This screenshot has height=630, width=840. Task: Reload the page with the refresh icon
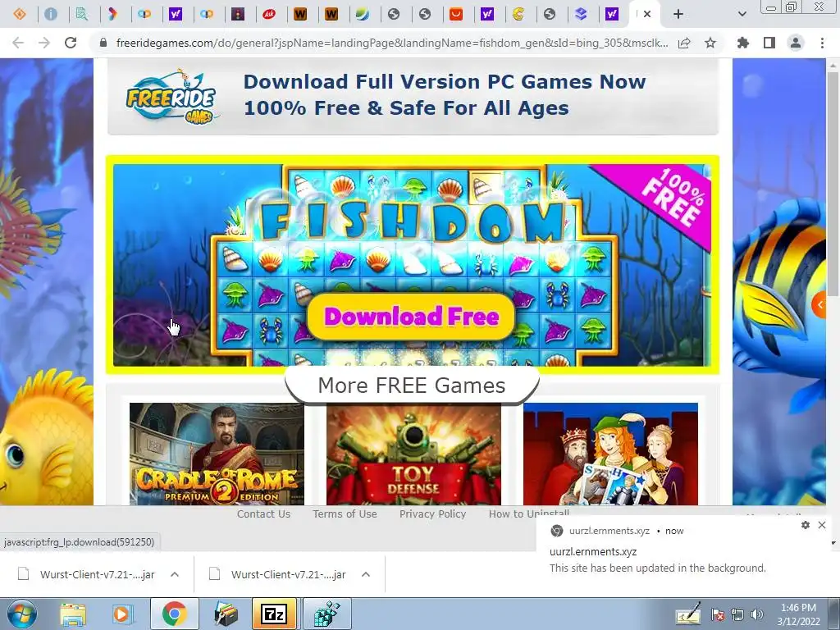pyautogui.click(x=71, y=43)
